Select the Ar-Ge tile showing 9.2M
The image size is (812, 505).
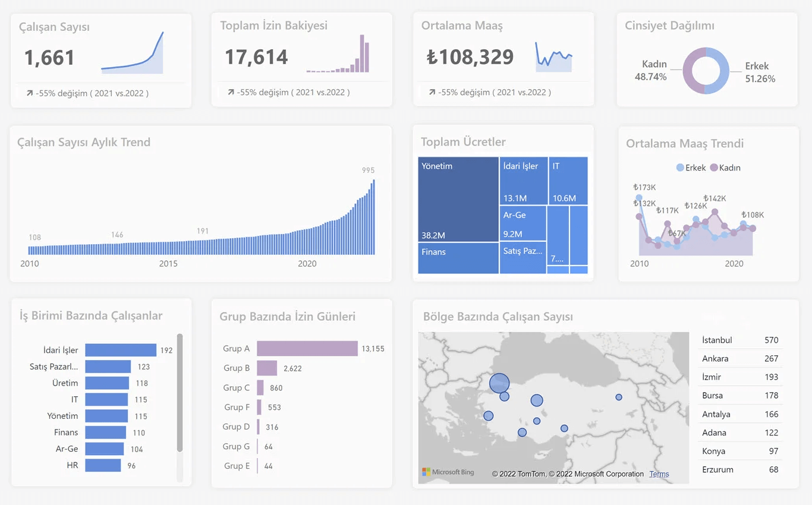pos(523,223)
